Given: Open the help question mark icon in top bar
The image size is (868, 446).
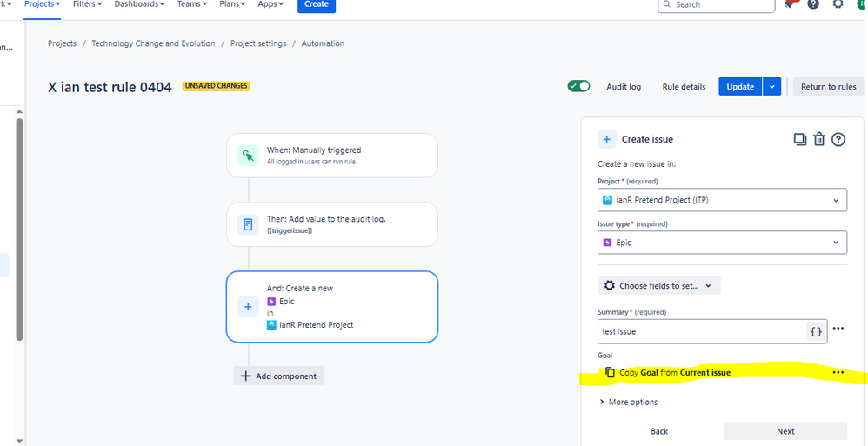Looking at the screenshot, I should (812, 3).
